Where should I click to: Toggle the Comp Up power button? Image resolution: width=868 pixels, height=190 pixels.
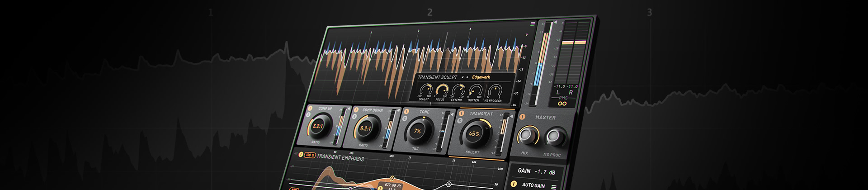click(310, 108)
